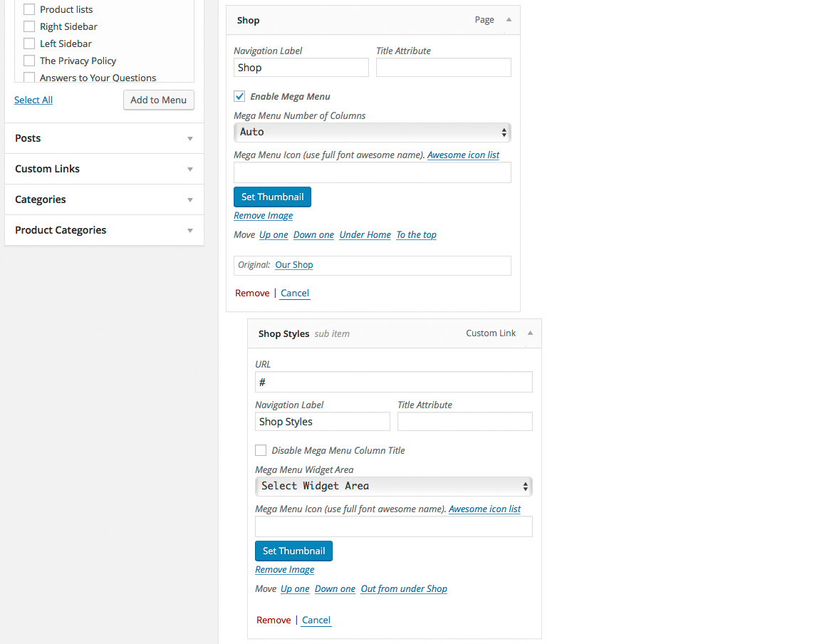The image size is (827, 644).
Task: Check the Product lists checkbox
Action: click(29, 9)
